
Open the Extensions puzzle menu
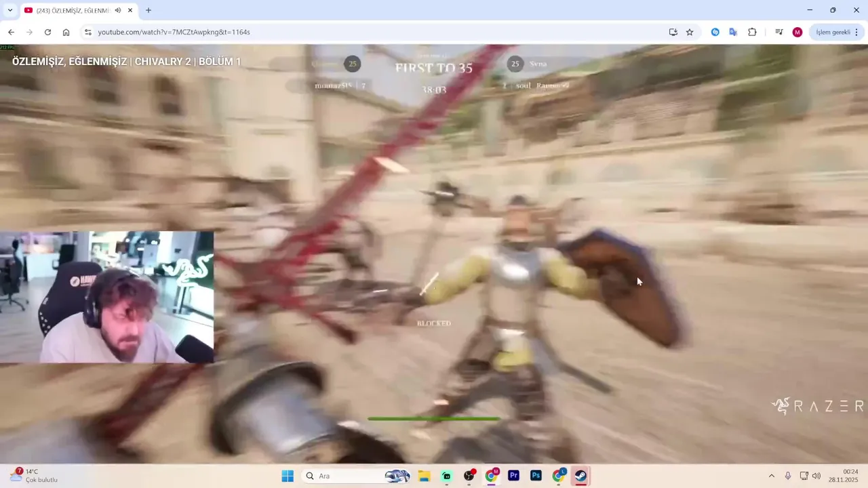point(752,32)
